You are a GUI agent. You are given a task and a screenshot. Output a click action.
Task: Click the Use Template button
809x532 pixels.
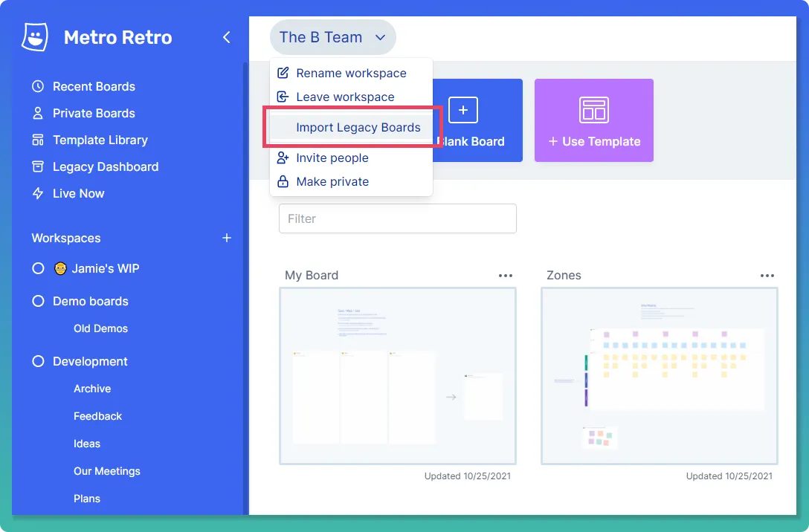[594, 120]
